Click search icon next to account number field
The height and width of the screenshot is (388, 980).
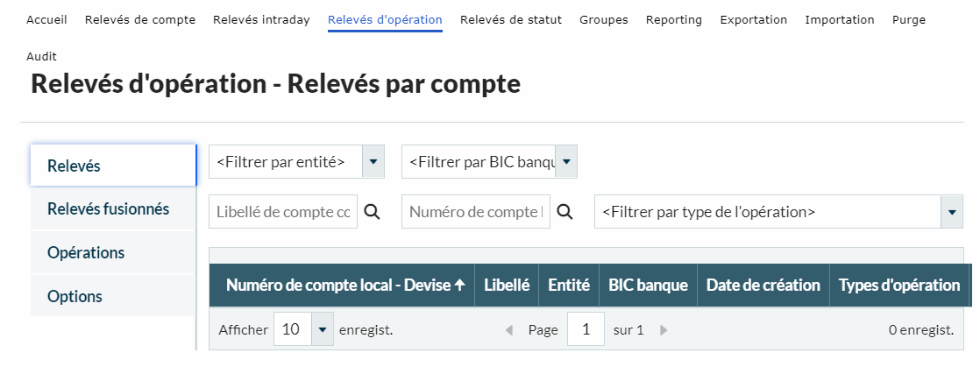click(565, 212)
